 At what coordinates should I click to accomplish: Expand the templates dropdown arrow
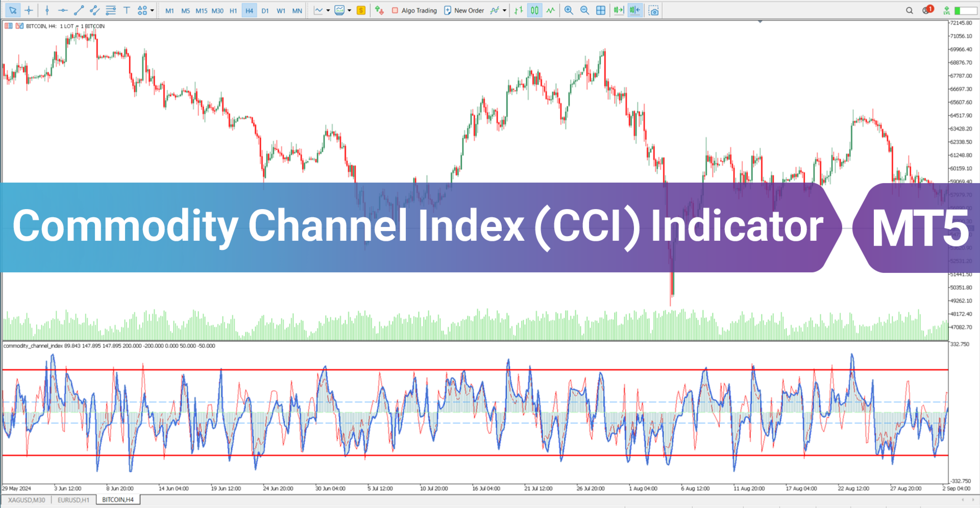click(x=349, y=10)
